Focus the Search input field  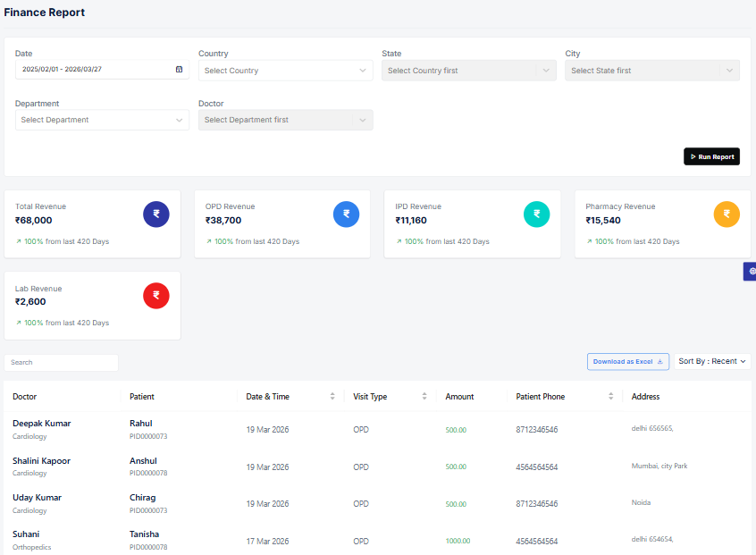point(62,363)
